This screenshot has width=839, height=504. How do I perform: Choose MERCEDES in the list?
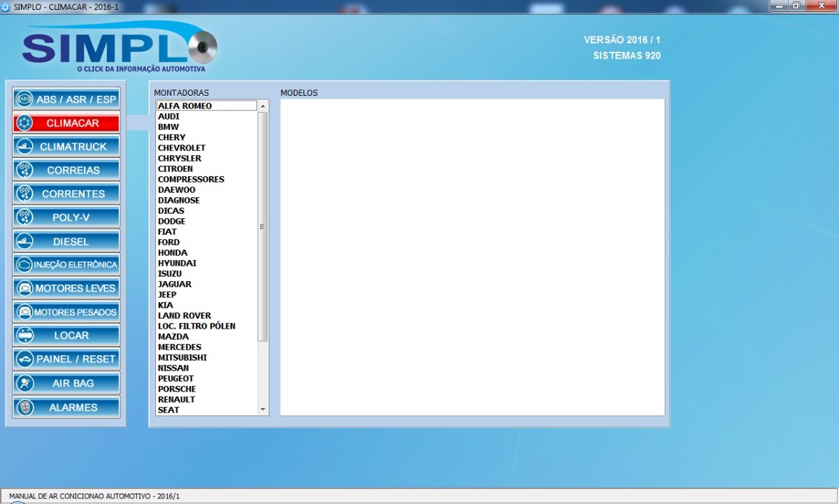(206, 347)
